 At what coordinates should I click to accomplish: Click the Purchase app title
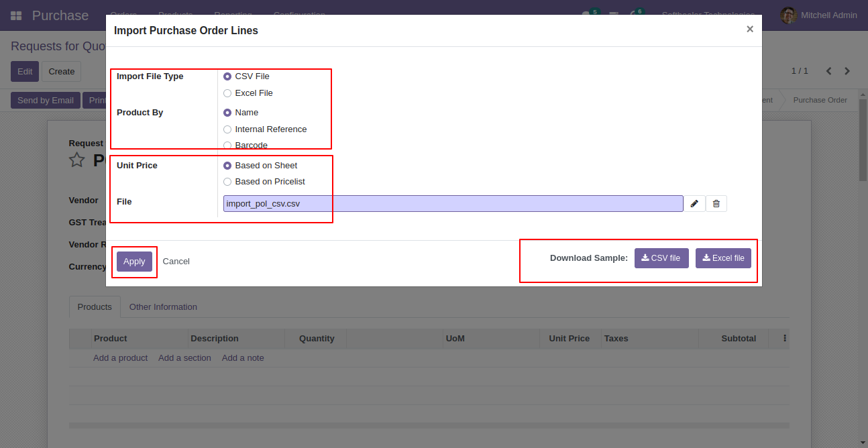point(60,15)
